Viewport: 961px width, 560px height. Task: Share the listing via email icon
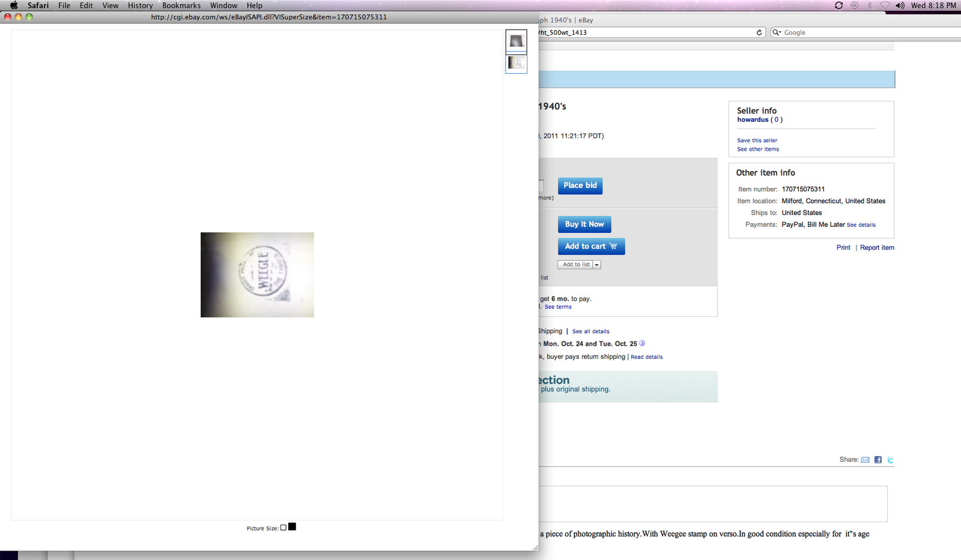point(865,460)
